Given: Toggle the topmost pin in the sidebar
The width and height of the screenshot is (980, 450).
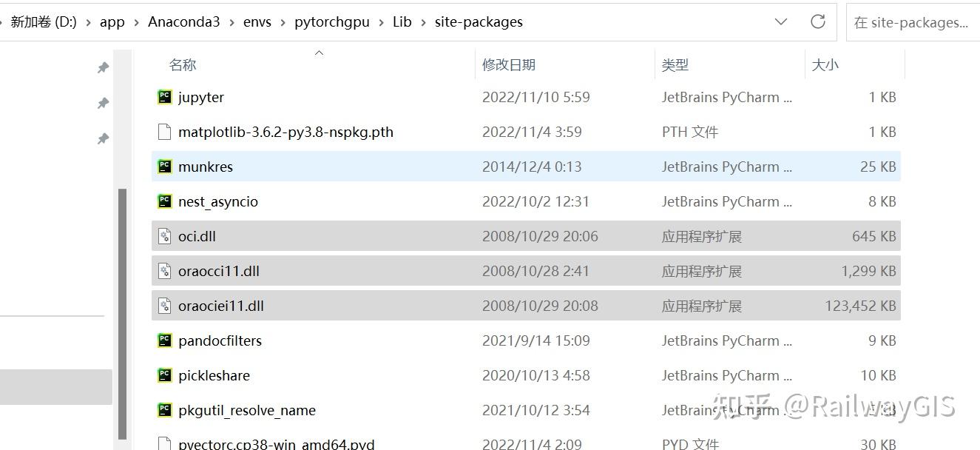Looking at the screenshot, I should click(103, 67).
